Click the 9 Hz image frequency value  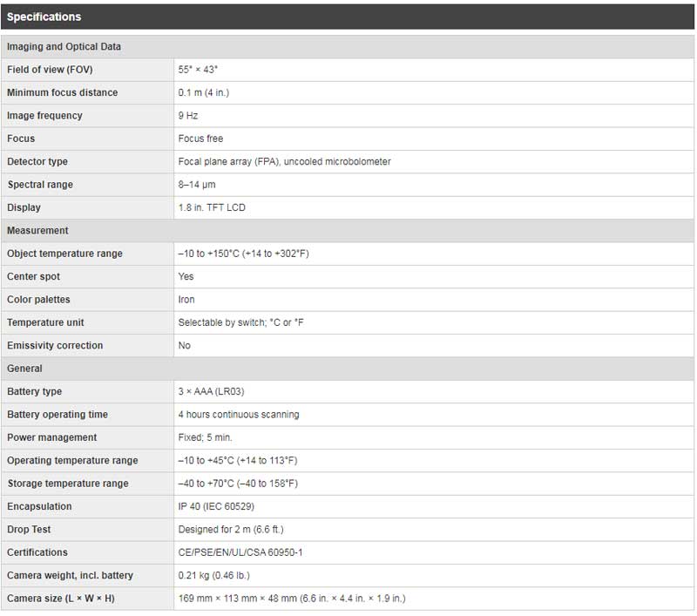[x=188, y=116]
